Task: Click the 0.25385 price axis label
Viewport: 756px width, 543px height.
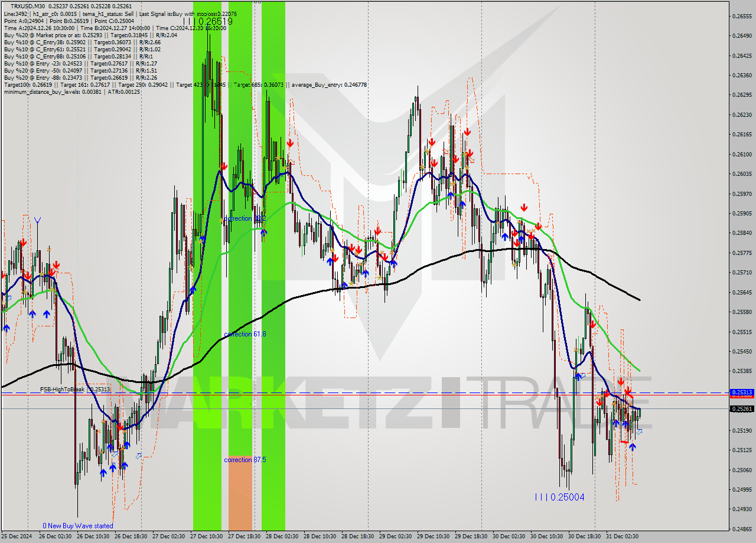Action: pos(742,371)
